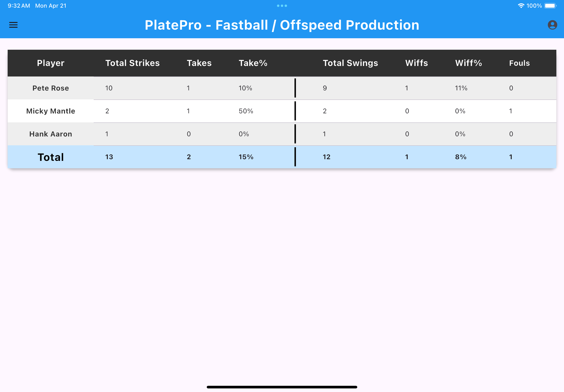
Task: Tap the multitasking three-dot indicator
Action: pyautogui.click(x=282, y=5)
